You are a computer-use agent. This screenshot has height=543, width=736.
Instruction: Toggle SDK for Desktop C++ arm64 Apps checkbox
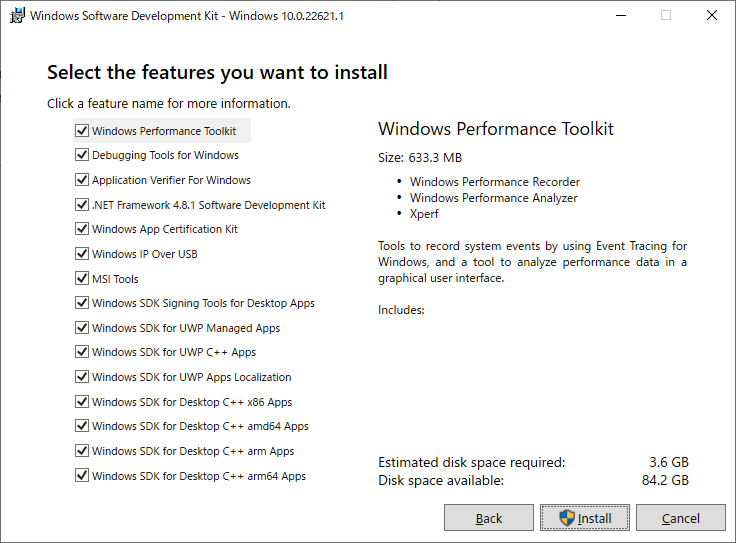82,475
